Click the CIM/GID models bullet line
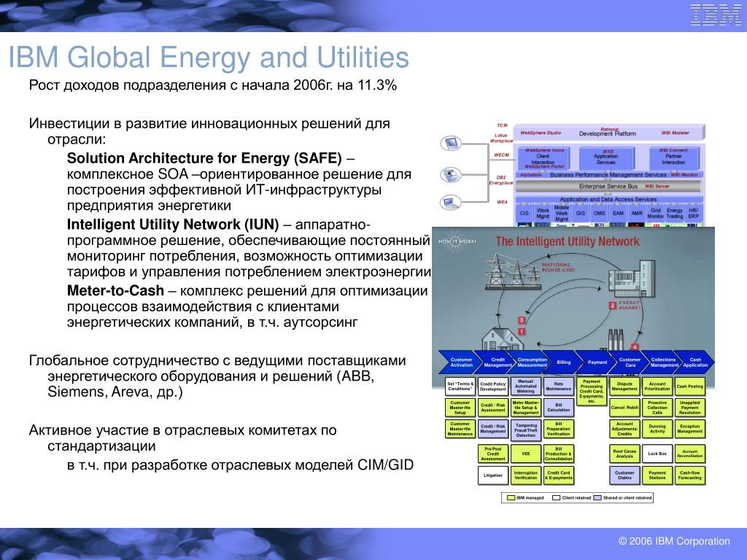The image size is (747, 560). click(x=240, y=464)
